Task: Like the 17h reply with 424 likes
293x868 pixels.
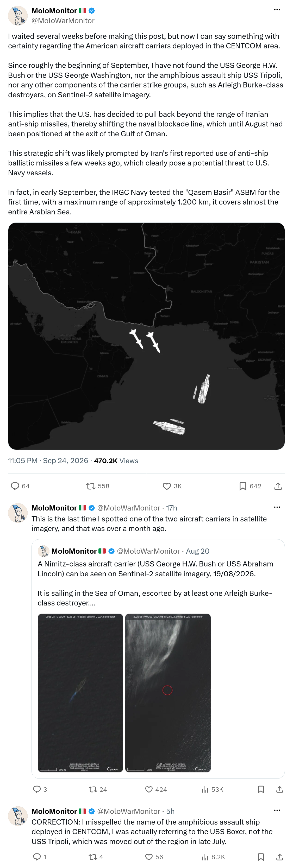Action: (x=156, y=789)
